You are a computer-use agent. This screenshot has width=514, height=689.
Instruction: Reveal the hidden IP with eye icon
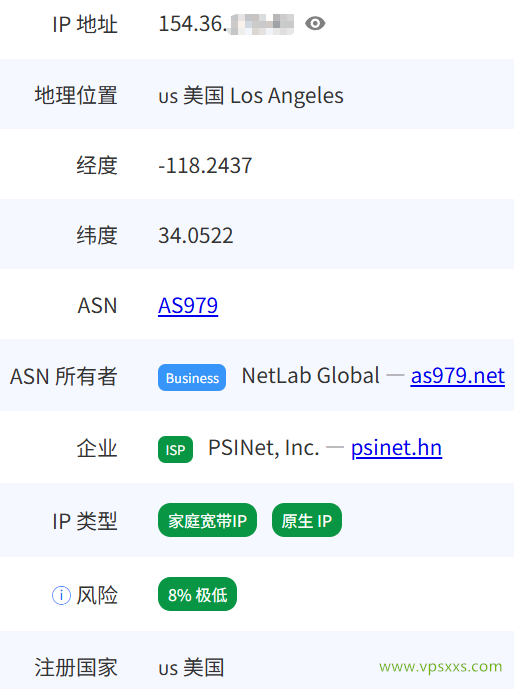coord(315,24)
